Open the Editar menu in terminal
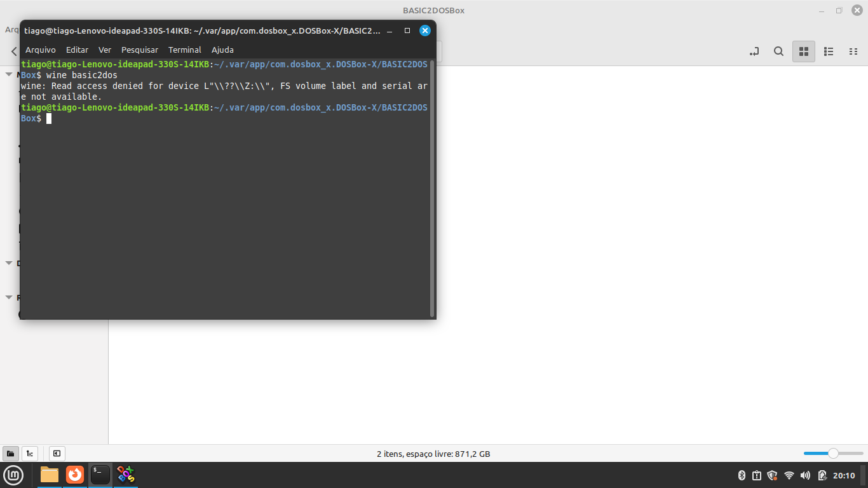The image size is (868, 488). click(x=77, y=50)
